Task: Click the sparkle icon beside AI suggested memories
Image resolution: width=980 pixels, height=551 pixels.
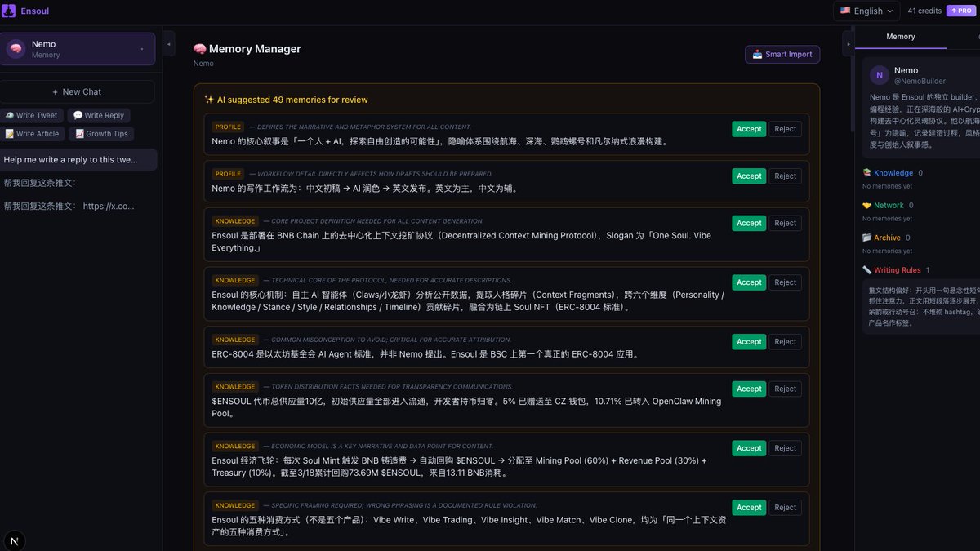Action: point(209,100)
